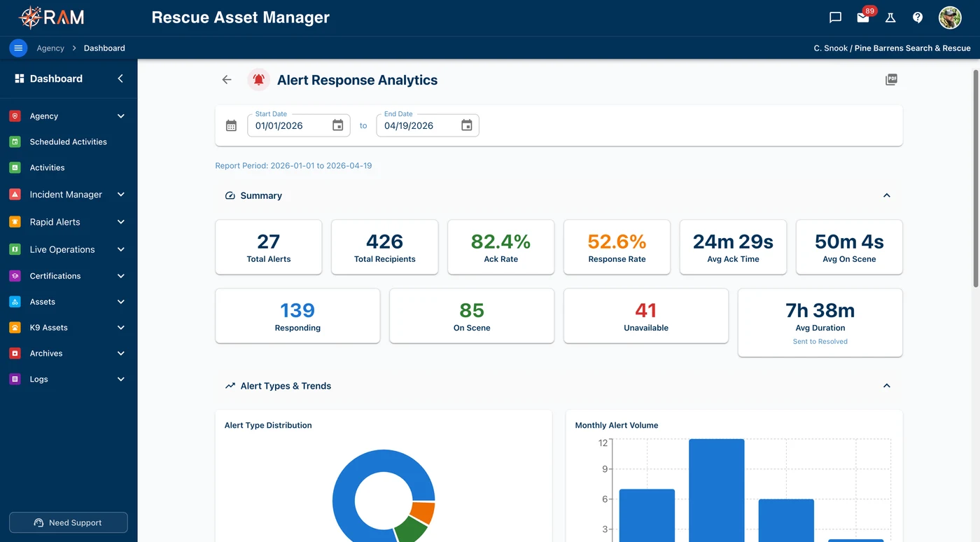Expand the Rapid Alerts chevron
Screen dimensions: 980x542
pyautogui.click(x=120, y=222)
